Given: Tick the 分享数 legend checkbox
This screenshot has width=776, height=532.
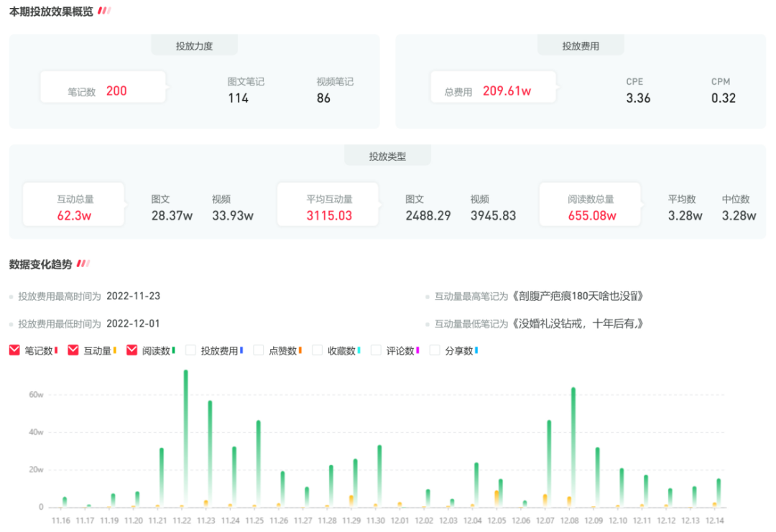Looking at the screenshot, I should tap(435, 350).
